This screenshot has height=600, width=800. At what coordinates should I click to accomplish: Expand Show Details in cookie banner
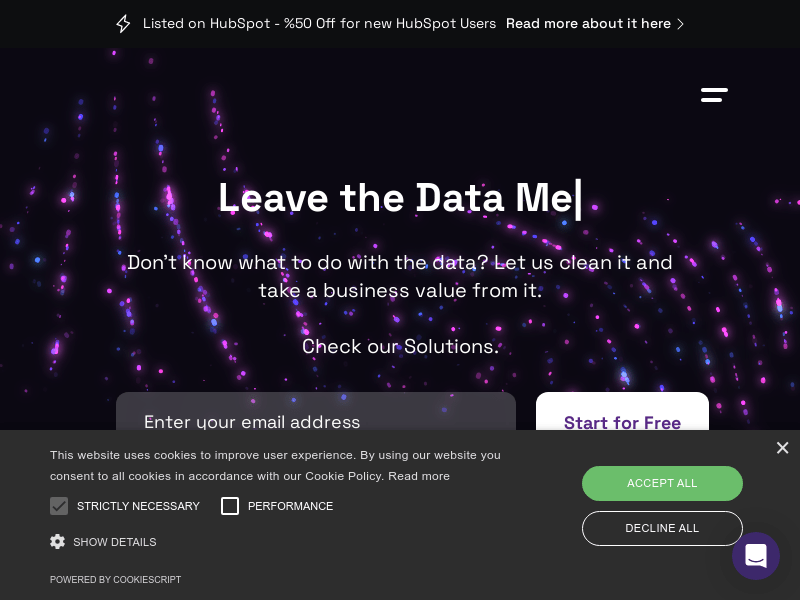(x=115, y=542)
